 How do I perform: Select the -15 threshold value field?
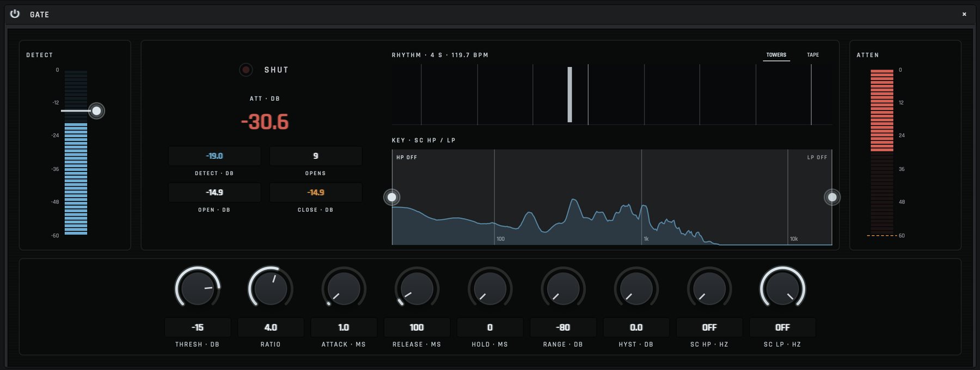click(x=198, y=328)
